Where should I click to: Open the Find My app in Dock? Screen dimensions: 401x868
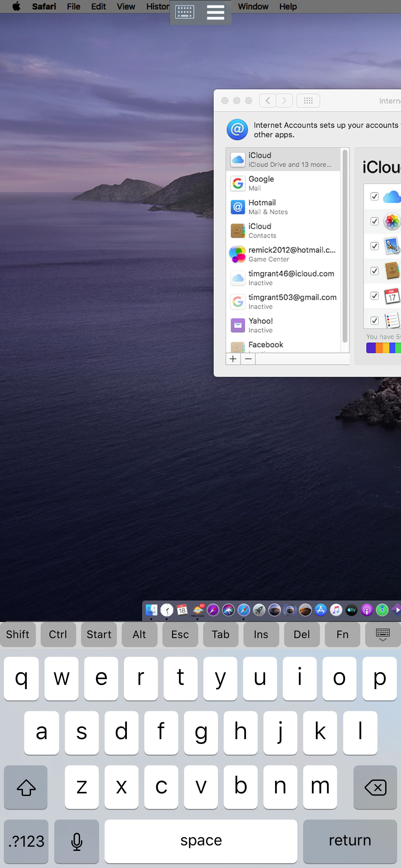pos(382,610)
